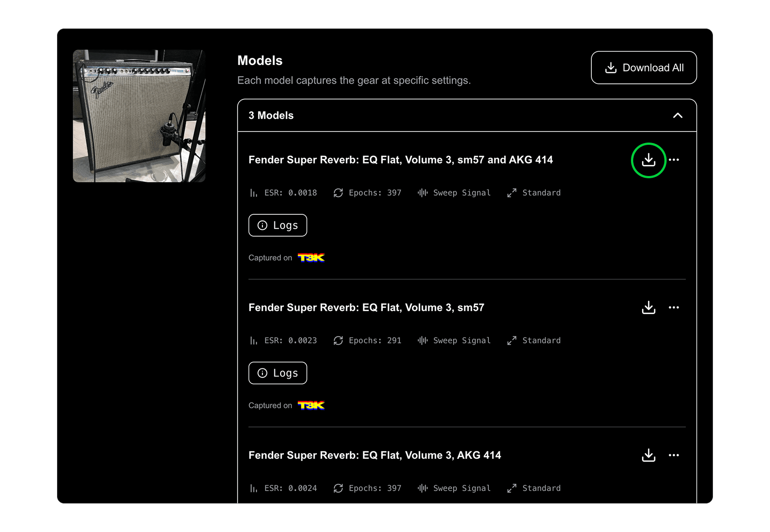The height and width of the screenshot is (532, 770).
Task: Click the T3K logo under the first model
Action: click(x=311, y=258)
